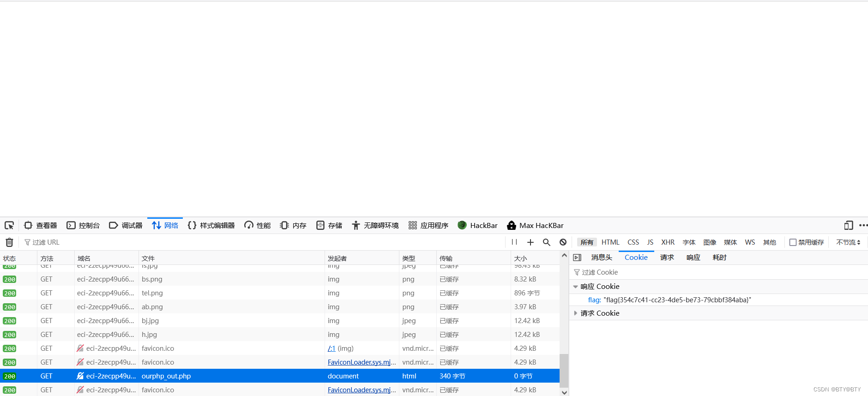868x396 pixels.
Task: Open the 不节流 throttling dropdown
Action: click(848, 242)
